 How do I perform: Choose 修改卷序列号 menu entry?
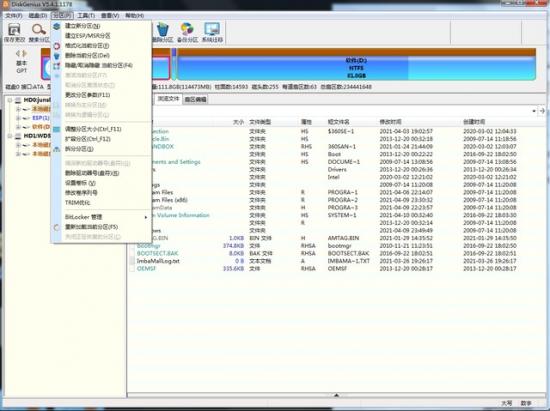[101, 193]
